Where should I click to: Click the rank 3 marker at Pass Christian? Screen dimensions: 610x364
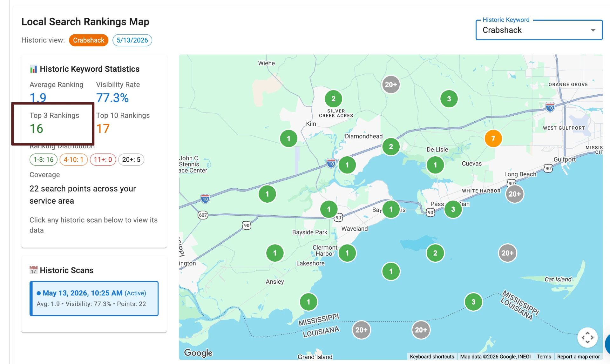pyautogui.click(x=453, y=209)
